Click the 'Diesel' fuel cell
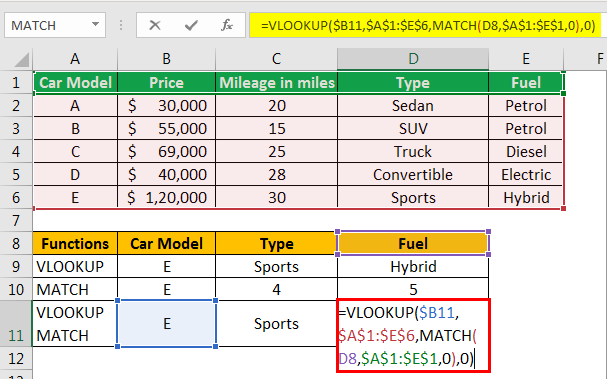 pyautogui.click(x=526, y=151)
